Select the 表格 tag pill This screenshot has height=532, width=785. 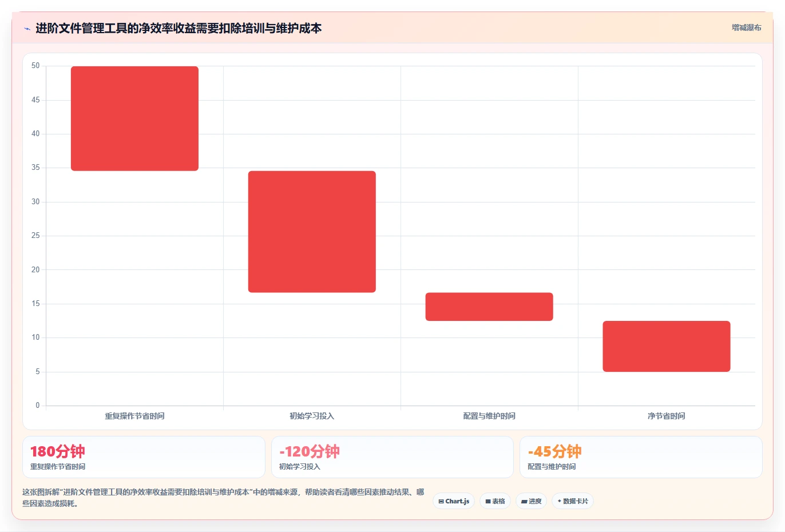coord(495,501)
